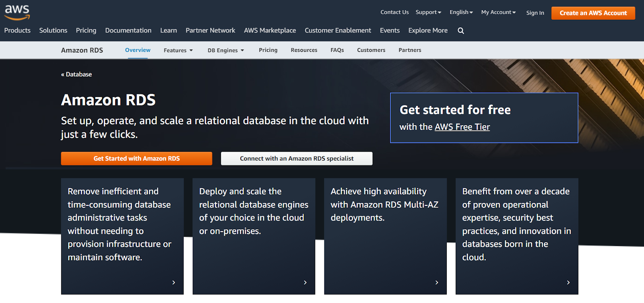Click the Amazon RDS page heading
The width and height of the screenshot is (644, 303).
[108, 100]
